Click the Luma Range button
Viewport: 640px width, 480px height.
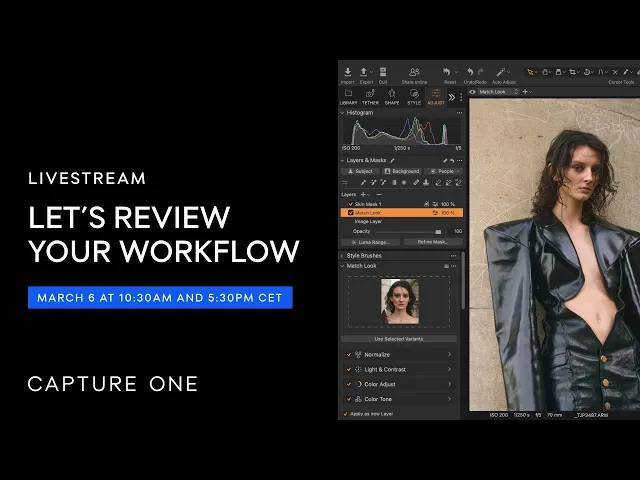[x=371, y=242]
